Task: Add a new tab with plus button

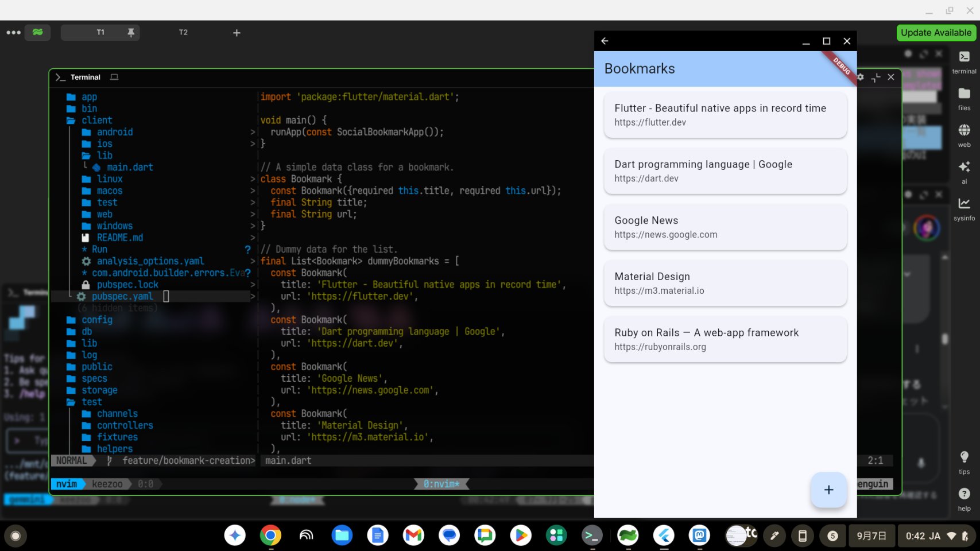Action: (x=237, y=33)
